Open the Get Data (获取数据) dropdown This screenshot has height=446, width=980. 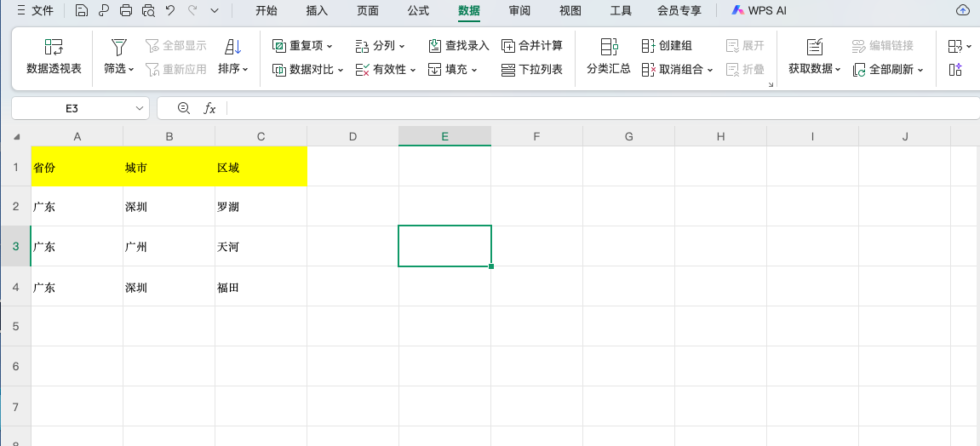click(814, 69)
